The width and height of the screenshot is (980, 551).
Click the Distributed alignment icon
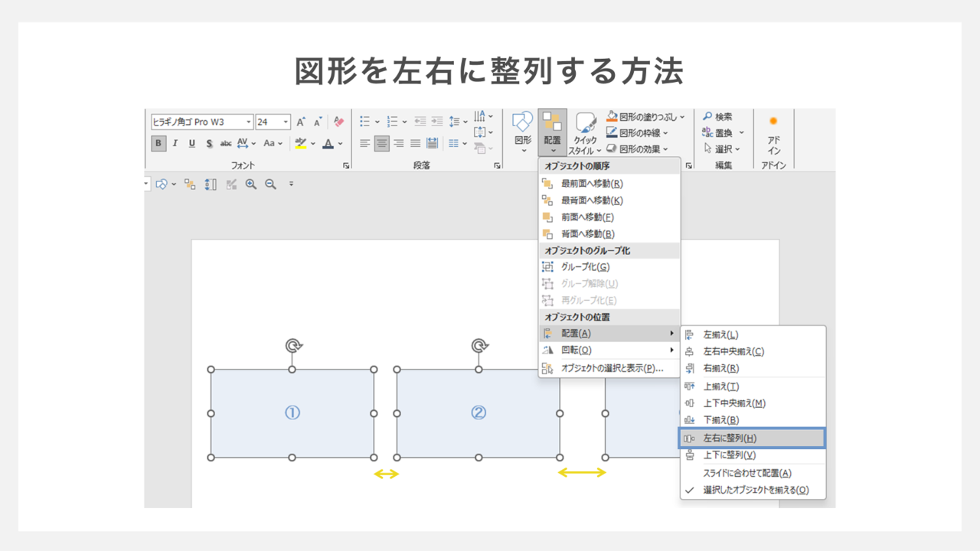pos(432,143)
